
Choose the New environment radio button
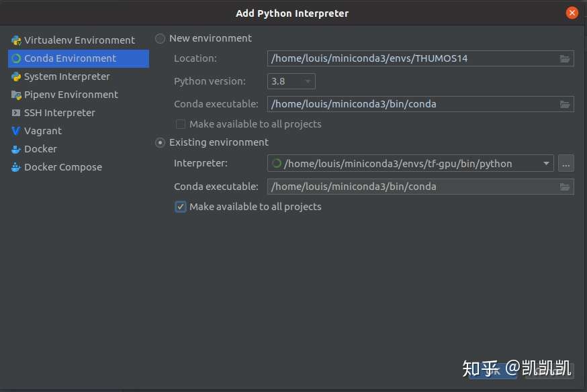click(x=160, y=38)
